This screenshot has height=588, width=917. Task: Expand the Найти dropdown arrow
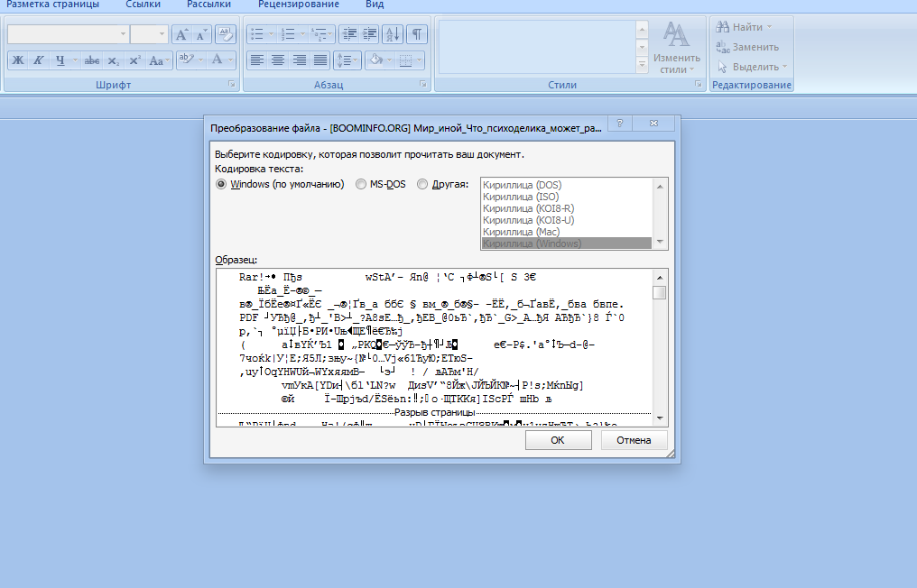(x=769, y=27)
